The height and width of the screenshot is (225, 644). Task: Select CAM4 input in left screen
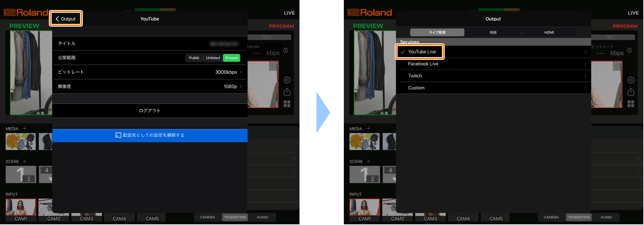coord(119,217)
